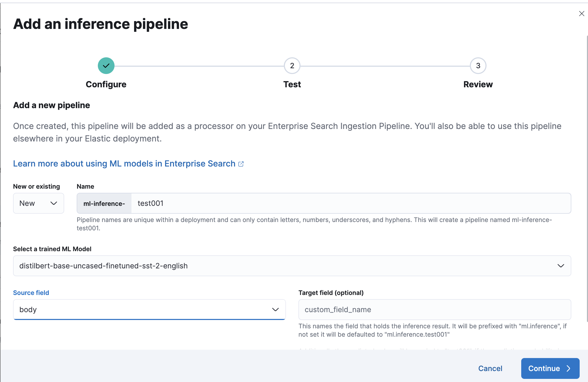The height and width of the screenshot is (382, 588).
Task: Click the arrow icon on Continue button
Action: click(568, 368)
